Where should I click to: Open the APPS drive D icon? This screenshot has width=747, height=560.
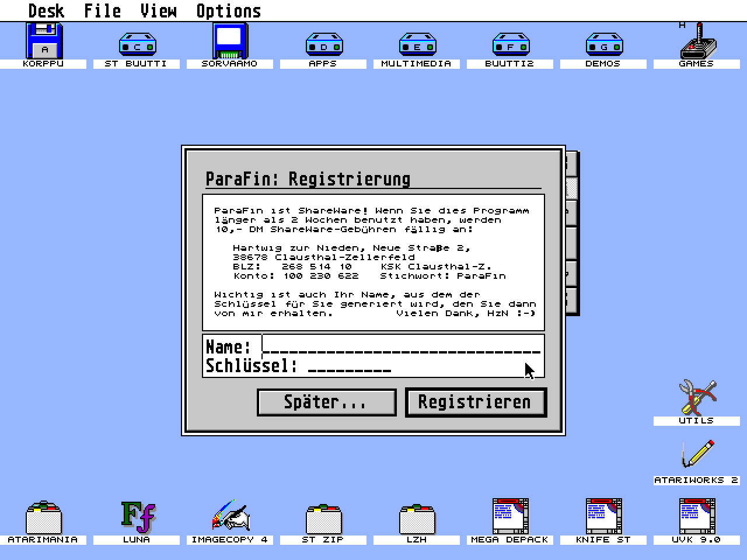tap(324, 45)
